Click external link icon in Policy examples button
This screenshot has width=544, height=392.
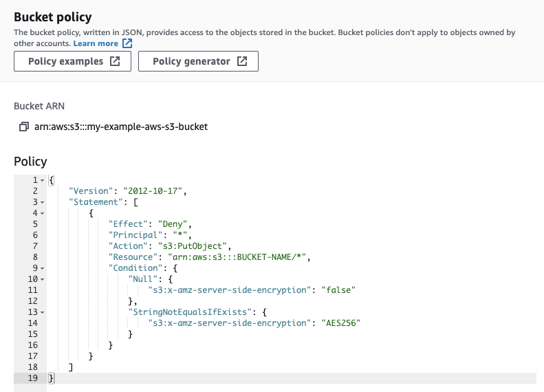pos(115,61)
